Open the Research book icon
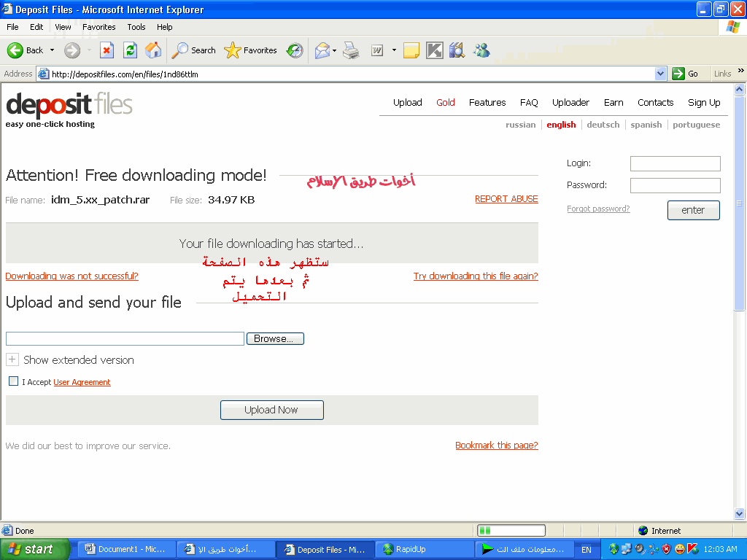The width and height of the screenshot is (747, 560). [x=457, y=50]
